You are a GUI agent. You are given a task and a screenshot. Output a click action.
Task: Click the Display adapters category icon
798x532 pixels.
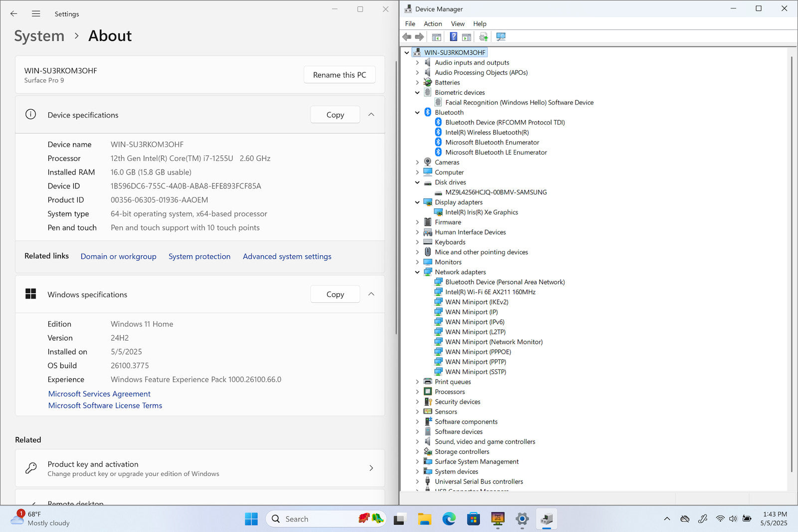[x=427, y=202]
